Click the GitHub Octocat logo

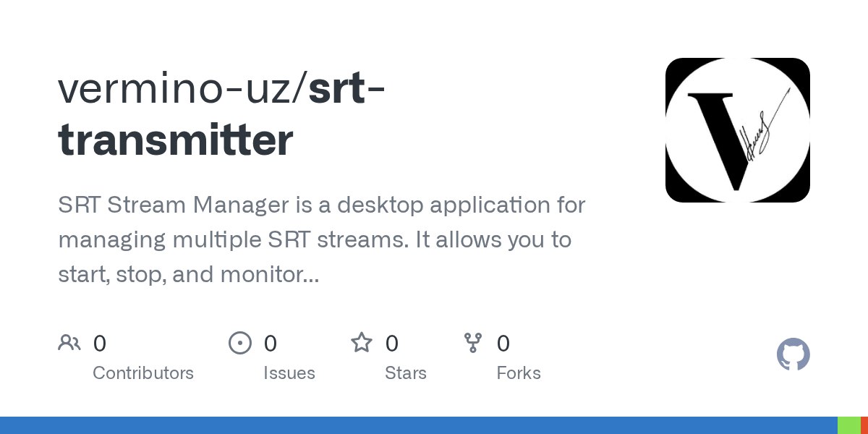tap(793, 355)
